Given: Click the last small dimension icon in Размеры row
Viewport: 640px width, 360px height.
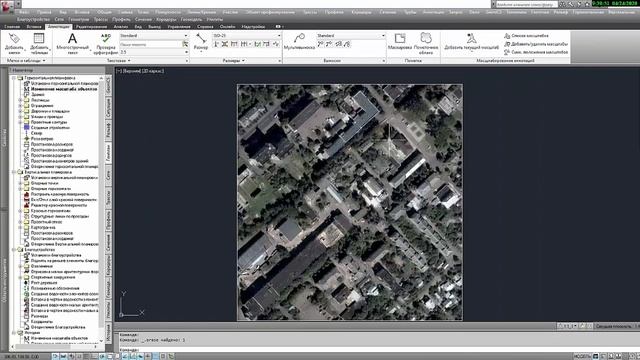Looking at the screenshot, I should click(x=276, y=44).
